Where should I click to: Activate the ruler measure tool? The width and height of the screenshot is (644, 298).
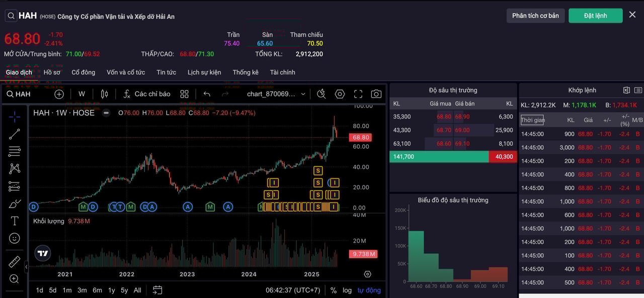pos(15,262)
